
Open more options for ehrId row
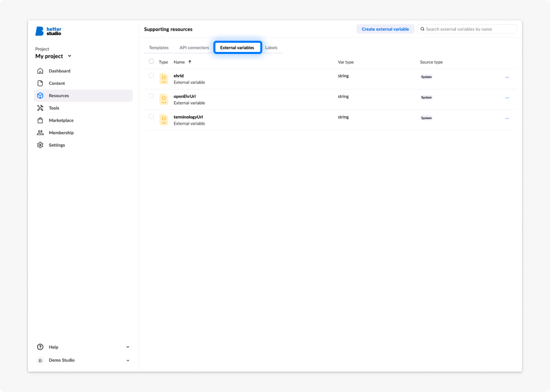click(507, 77)
